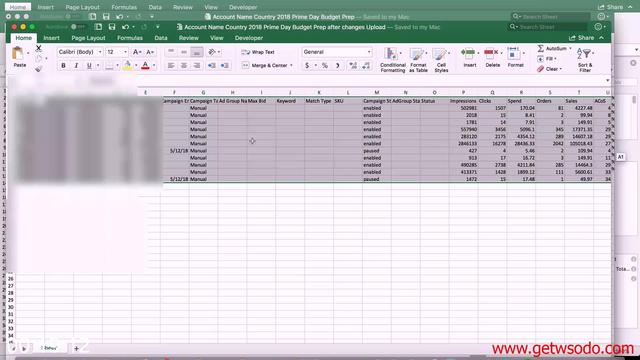Go to the Data tab in front window
The image size is (640, 360).
click(161, 38)
